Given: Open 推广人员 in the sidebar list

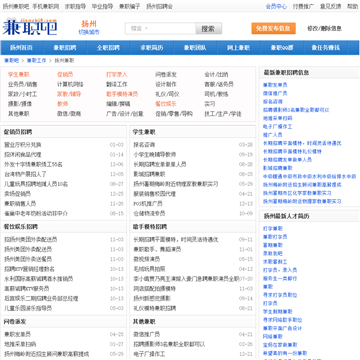Looking at the screenshot, I should click(x=273, y=135).
